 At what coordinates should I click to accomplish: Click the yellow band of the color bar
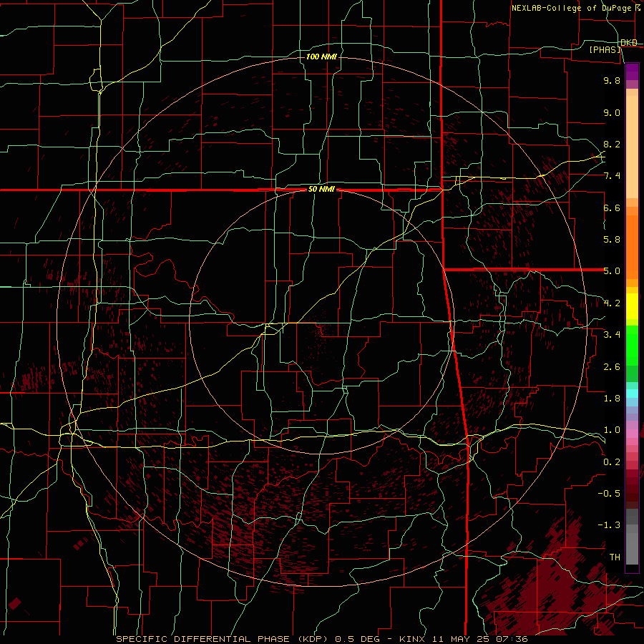[632, 306]
